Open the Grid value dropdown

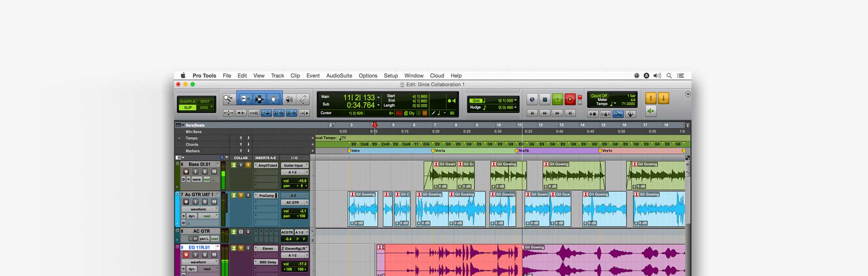[x=515, y=100]
